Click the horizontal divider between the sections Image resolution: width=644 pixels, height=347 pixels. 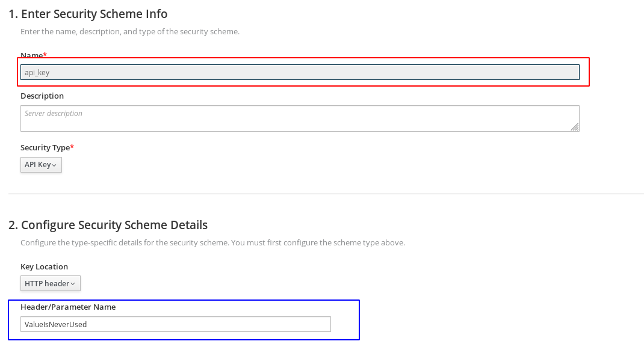pos(326,194)
